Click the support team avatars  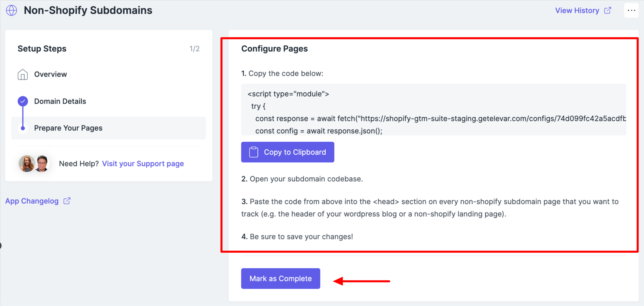coord(34,163)
